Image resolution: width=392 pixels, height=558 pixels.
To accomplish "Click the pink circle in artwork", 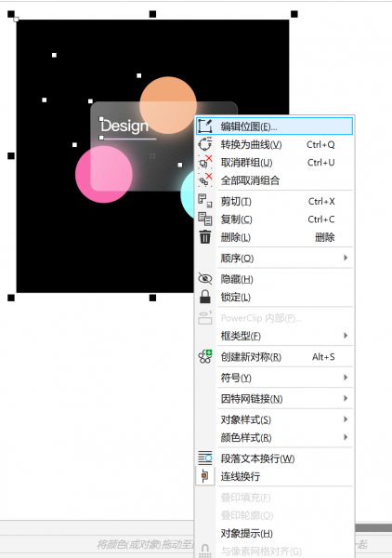I will [104, 175].
